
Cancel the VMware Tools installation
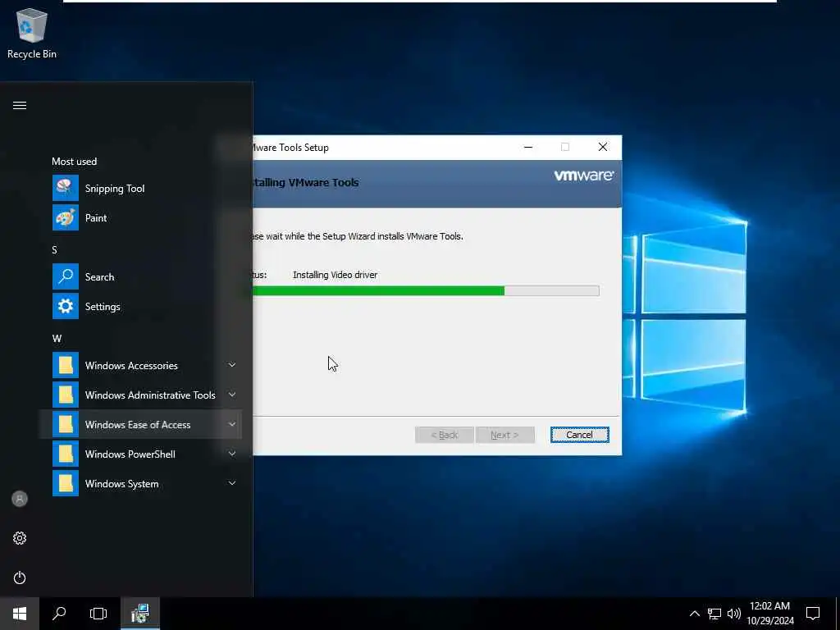[x=580, y=435]
